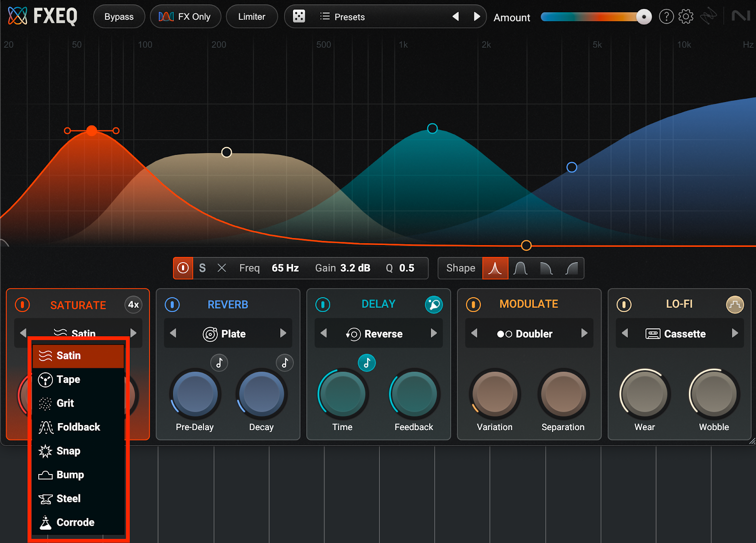This screenshot has height=543, width=756.
Task: Toggle the Lo-Fi module power button
Action: (x=624, y=305)
